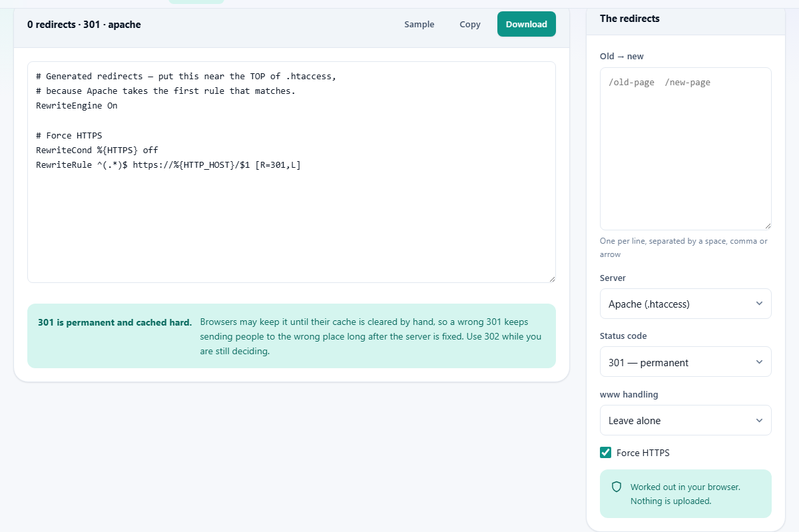799x532 pixels.
Task: Open the Status code dropdown
Action: point(686,362)
